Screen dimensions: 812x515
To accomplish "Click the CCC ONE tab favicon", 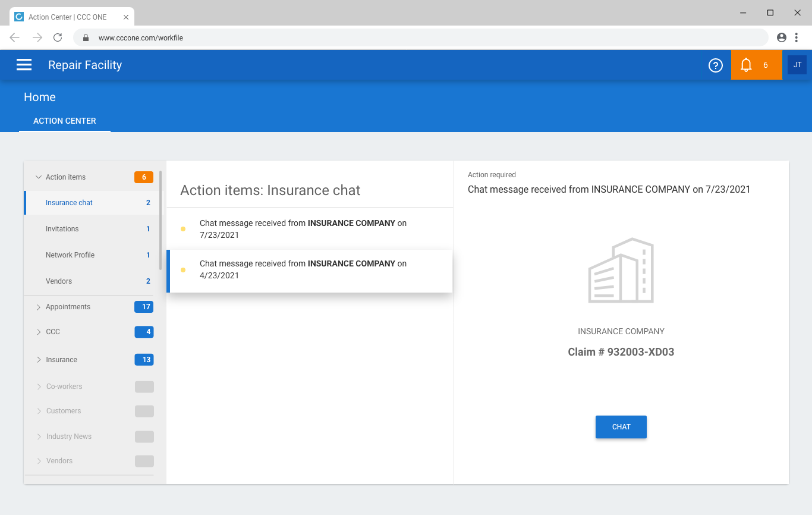I will (19, 17).
